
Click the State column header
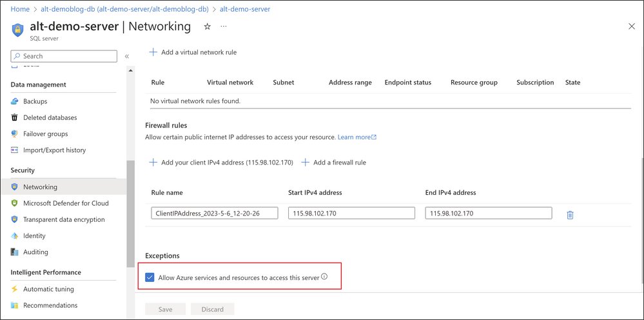572,82
